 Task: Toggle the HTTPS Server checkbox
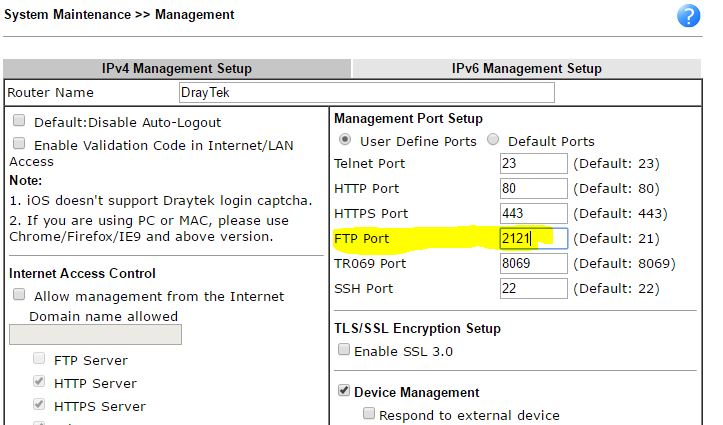click(x=39, y=406)
